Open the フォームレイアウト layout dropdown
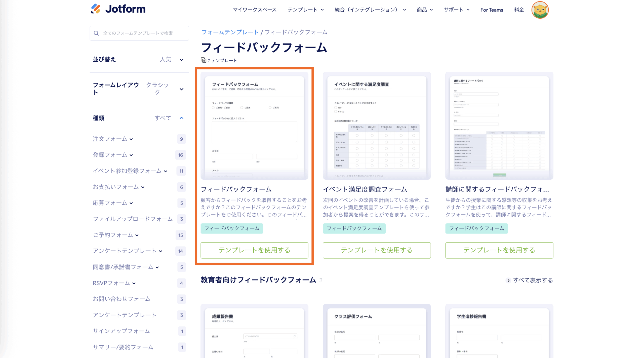644x358 pixels. 181,89
